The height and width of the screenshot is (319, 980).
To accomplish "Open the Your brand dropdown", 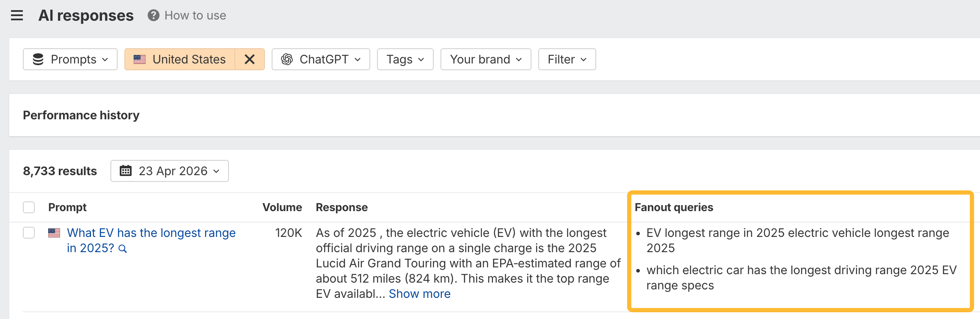I will [x=485, y=59].
